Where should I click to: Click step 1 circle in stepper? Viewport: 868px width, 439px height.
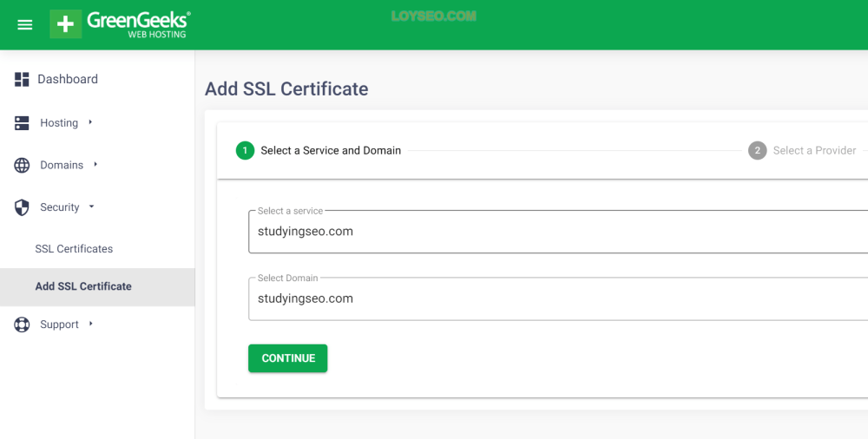[246, 151]
